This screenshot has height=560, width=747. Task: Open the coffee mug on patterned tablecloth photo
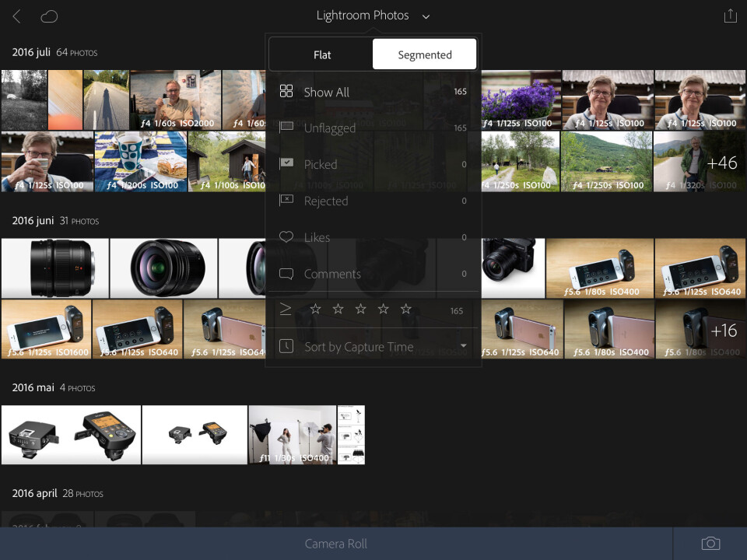(x=141, y=162)
